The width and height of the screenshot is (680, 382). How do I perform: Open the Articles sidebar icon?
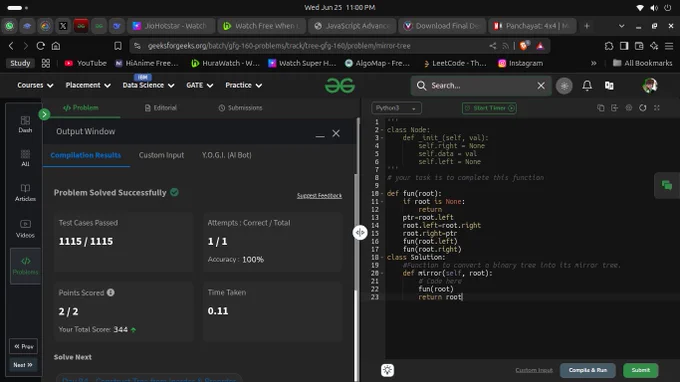click(x=25, y=193)
